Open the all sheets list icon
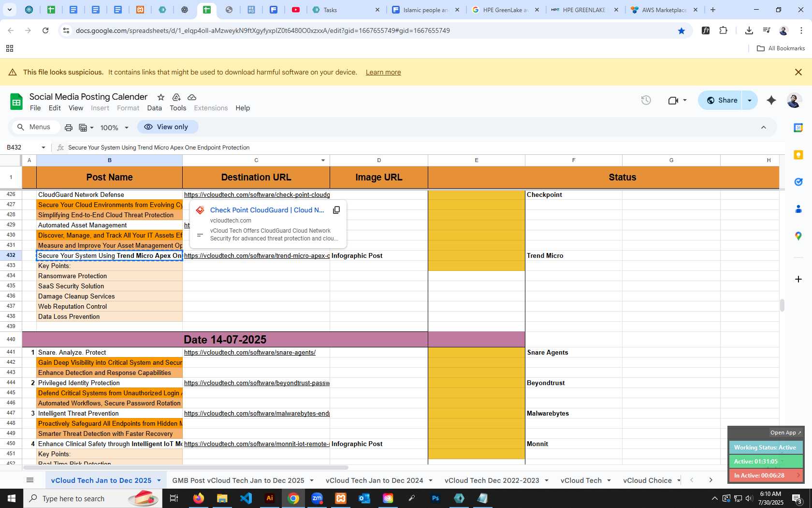 click(30, 480)
